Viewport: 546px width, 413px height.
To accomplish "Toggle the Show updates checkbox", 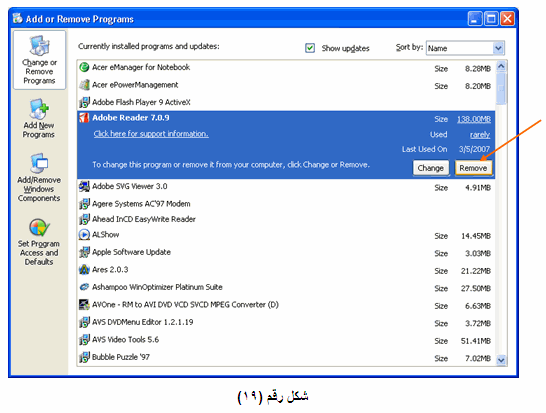I will point(310,48).
